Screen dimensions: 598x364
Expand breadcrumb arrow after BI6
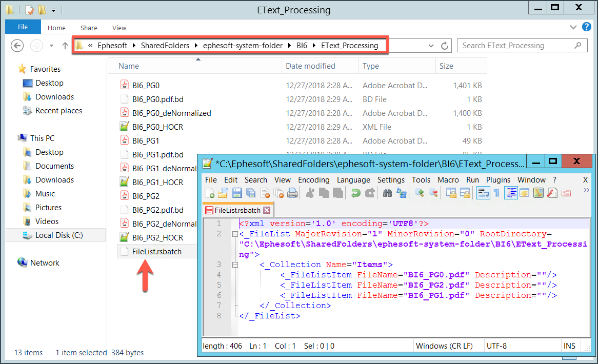(x=314, y=46)
